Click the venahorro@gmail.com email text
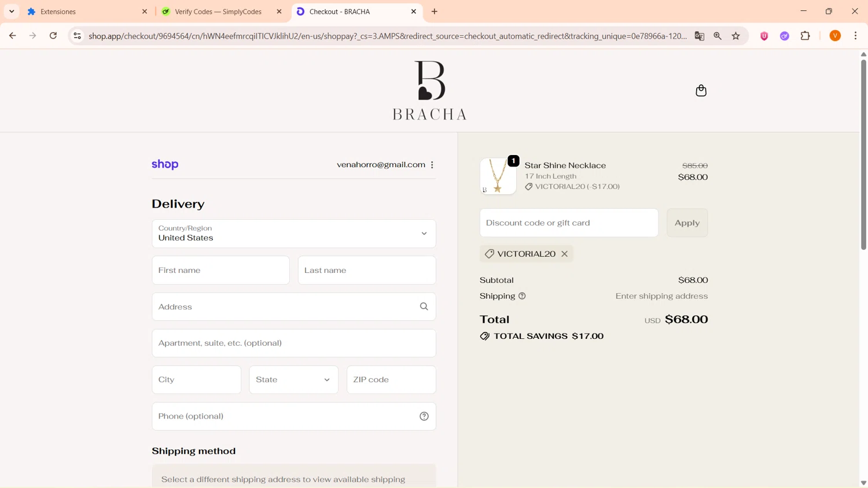This screenshot has width=868, height=488. [381, 165]
